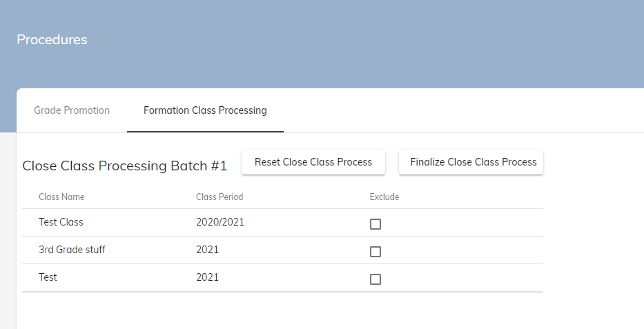Switch to the Grade Promotion tab
Screen dimensions: 644x329
(72, 110)
